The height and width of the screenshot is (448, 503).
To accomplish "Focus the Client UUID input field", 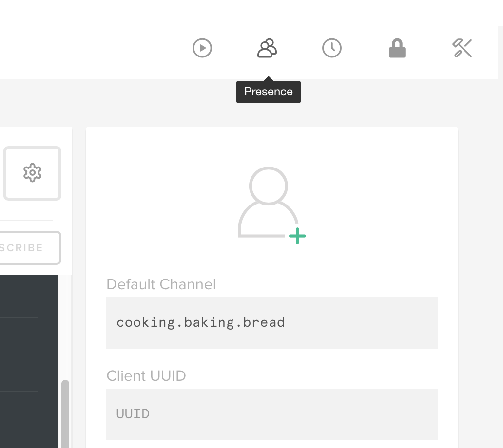I will tap(271, 414).
